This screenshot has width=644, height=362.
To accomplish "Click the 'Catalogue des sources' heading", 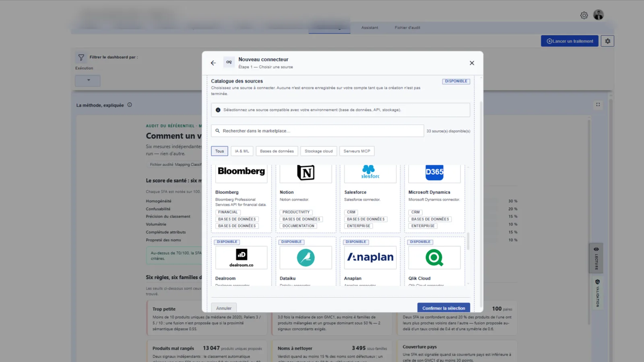I will pos(237,81).
